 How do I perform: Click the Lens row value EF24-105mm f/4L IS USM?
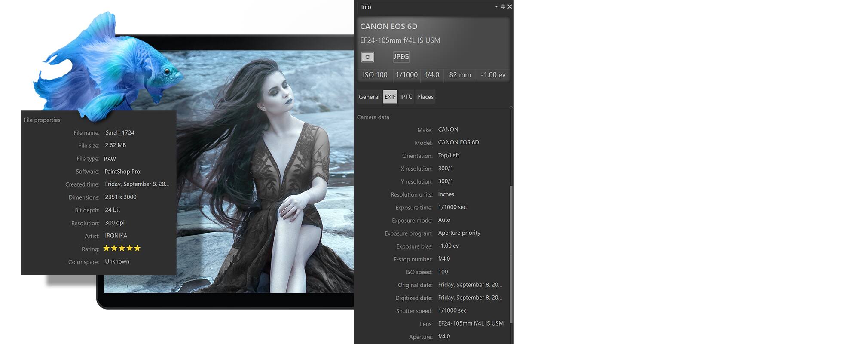[471, 323]
